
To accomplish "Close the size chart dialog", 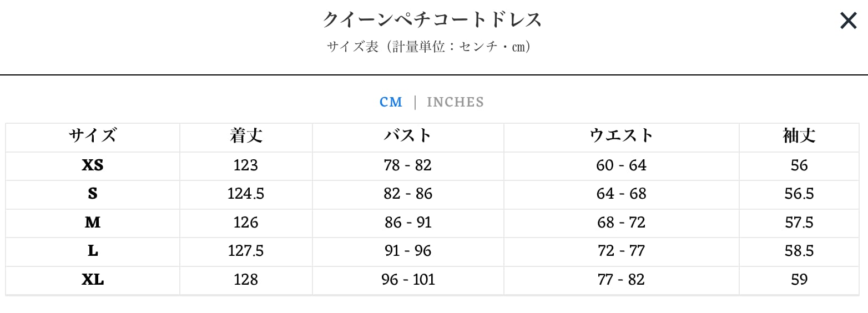I will click(848, 21).
